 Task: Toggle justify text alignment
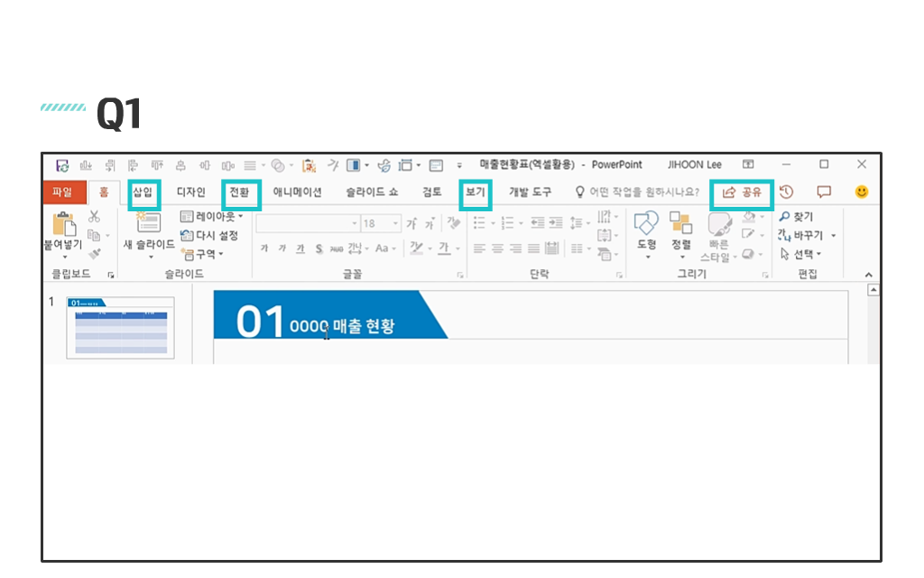click(x=534, y=248)
